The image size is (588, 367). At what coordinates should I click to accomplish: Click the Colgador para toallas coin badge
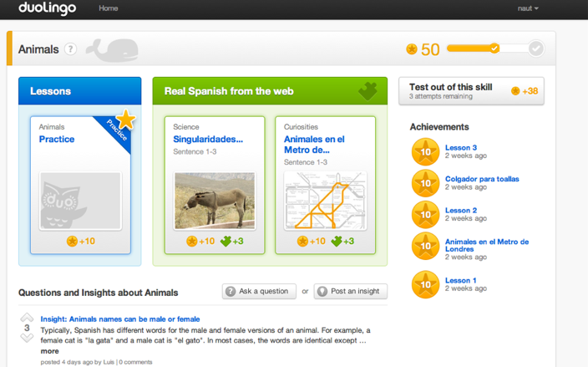click(425, 183)
